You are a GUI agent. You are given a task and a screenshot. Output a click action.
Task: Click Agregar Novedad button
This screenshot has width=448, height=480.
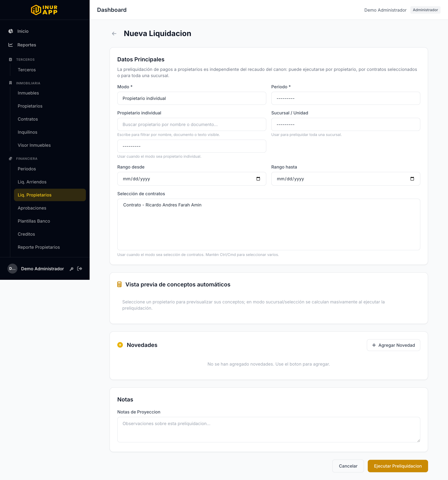[x=393, y=345]
